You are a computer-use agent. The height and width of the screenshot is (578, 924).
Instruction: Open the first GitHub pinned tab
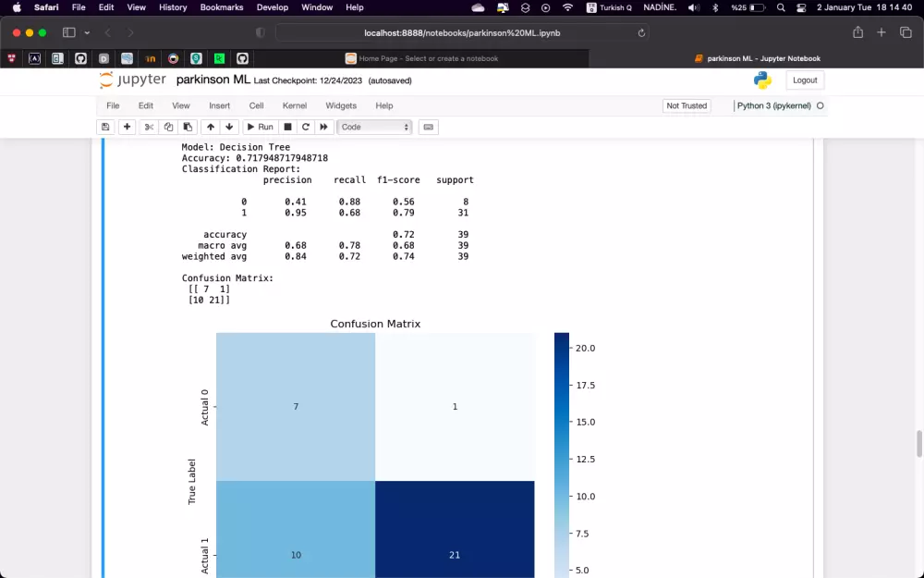(x=80, y=58)
